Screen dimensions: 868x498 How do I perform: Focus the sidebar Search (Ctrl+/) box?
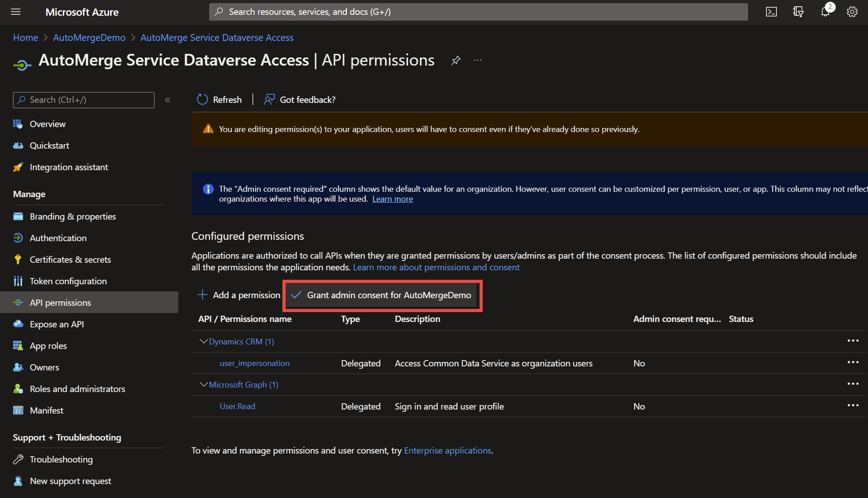[84, 100]
